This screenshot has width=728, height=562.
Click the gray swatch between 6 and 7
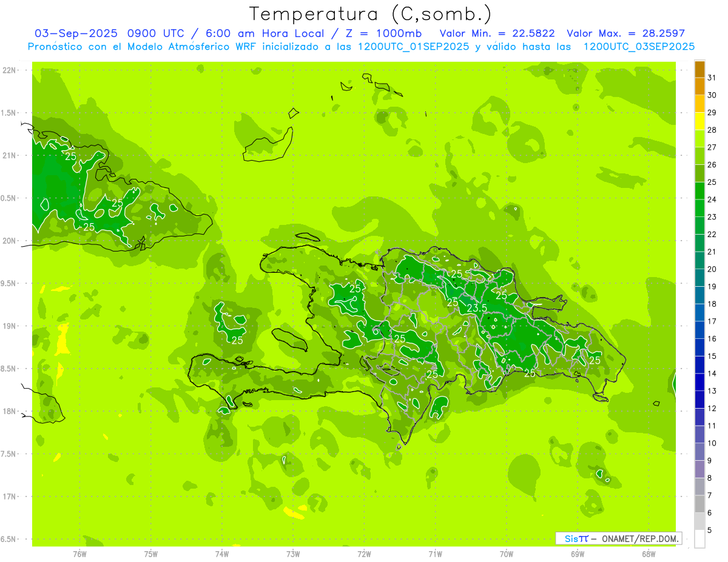pos(699,504)
